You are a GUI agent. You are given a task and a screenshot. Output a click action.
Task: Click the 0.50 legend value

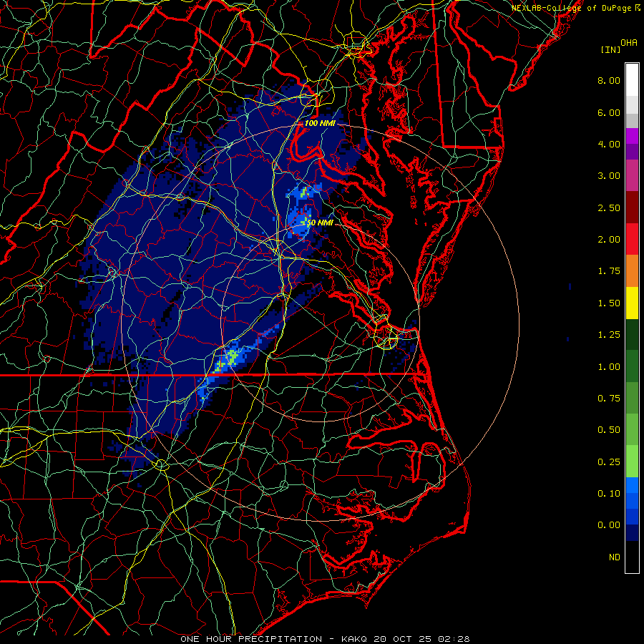609,430
